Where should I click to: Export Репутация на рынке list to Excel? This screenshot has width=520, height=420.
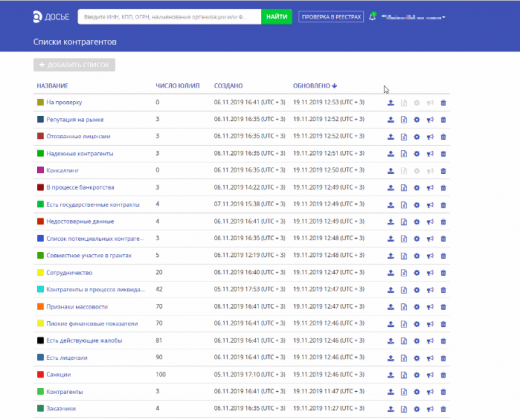click(404, 120)
